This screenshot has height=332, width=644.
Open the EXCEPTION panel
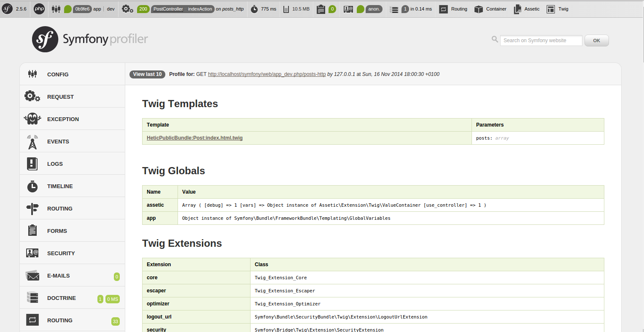pos(72,119)
